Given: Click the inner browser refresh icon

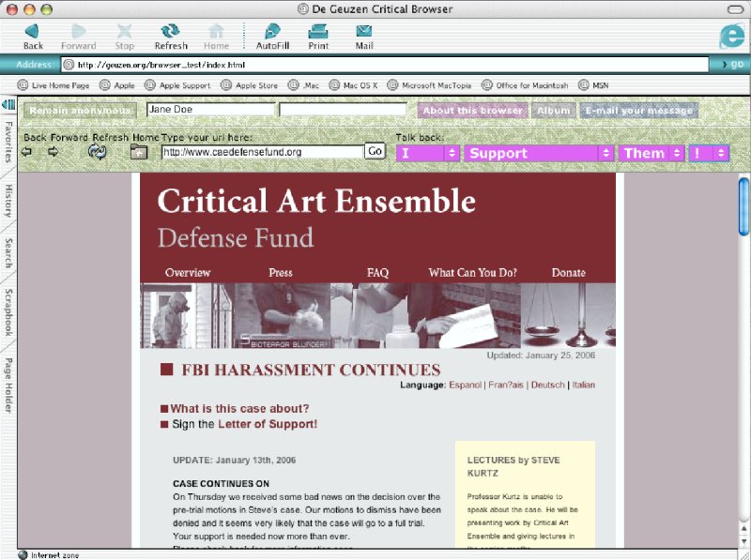Looking at the screenshot, I should click(98, 152).
